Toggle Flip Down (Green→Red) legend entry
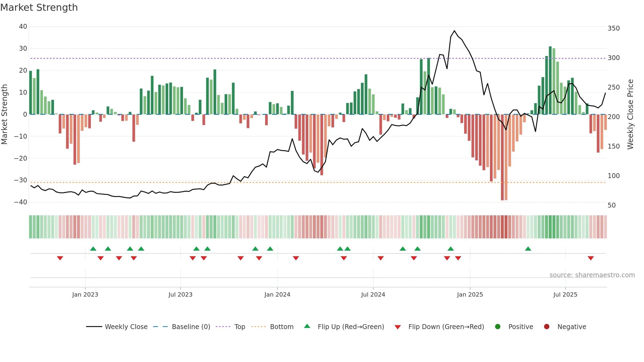 [x=439, y=327]
